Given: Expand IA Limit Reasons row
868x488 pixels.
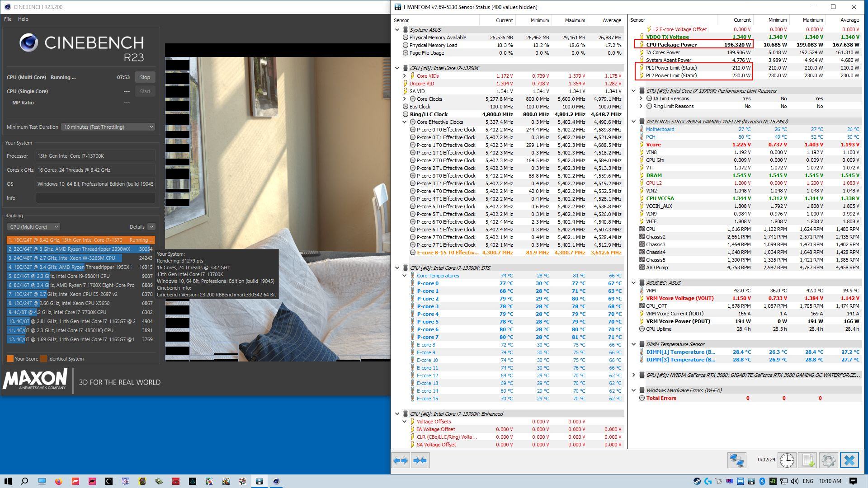Looking at the screenshot, I should (x=641, y=99).
